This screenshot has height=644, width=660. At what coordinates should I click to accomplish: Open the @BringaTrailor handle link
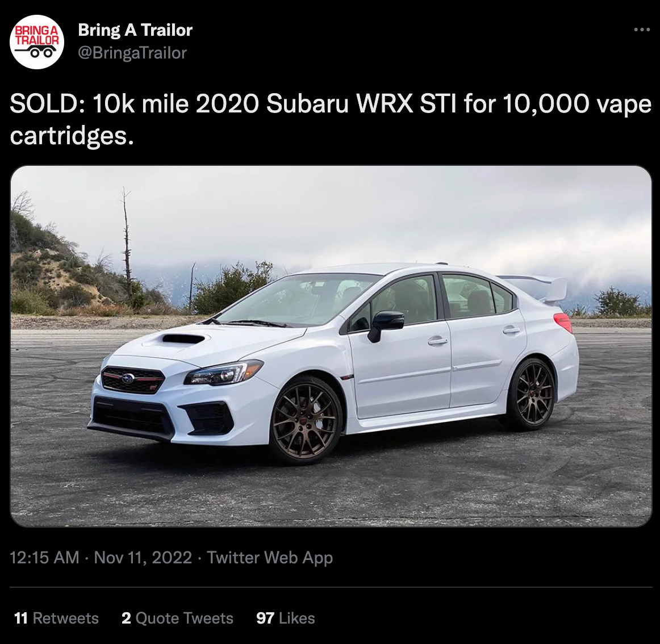[x=132, y=53]
